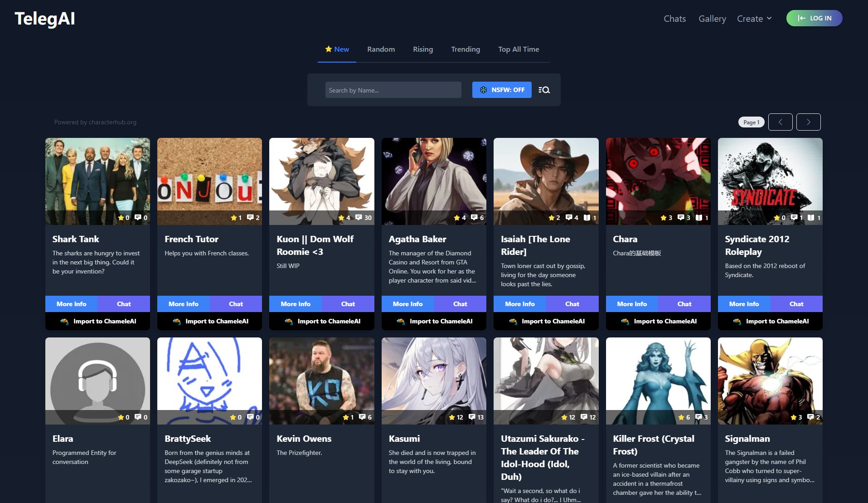Expand the Create dropdown menu

(x=754, y=19)
